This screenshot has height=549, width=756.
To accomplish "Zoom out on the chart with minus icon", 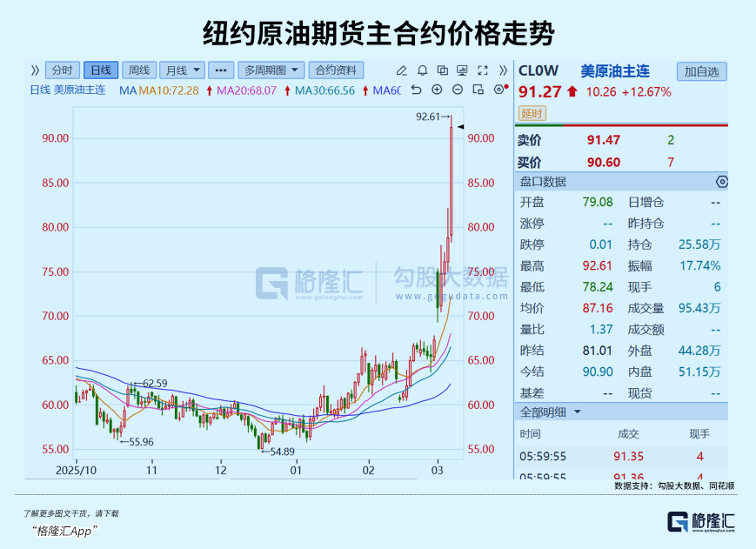I will 458,90.
